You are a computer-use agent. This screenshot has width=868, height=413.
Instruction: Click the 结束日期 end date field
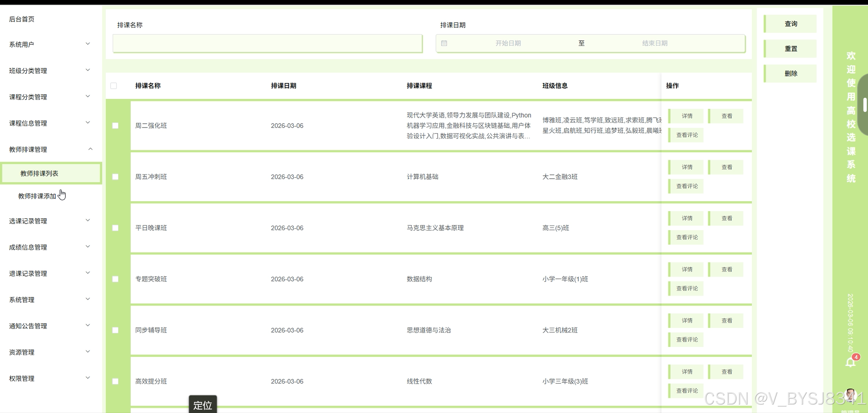655,43
